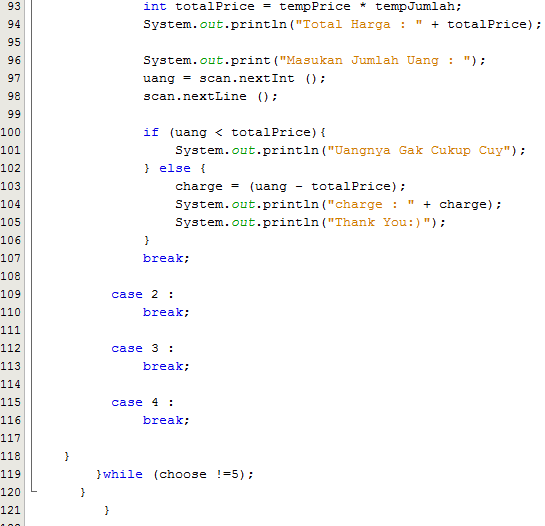Click line number 101 in the gutter
The width and height of the screenshot is (545, 526).
tap(10, 151)
